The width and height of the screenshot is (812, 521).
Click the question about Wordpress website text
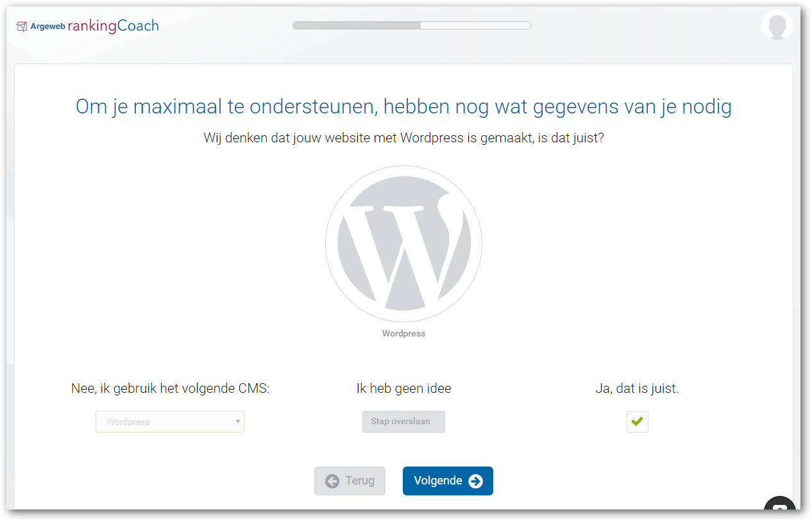pos(403,138)
